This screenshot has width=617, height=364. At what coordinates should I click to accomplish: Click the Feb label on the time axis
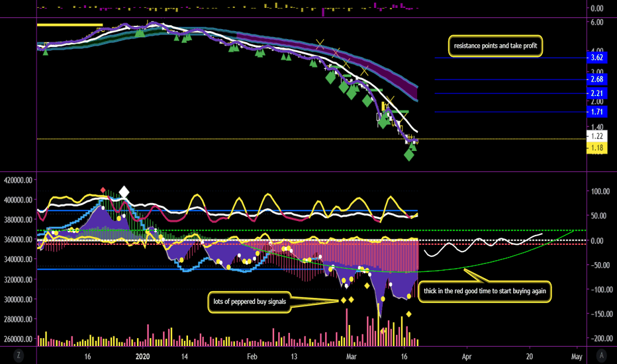tap(252, 357)
